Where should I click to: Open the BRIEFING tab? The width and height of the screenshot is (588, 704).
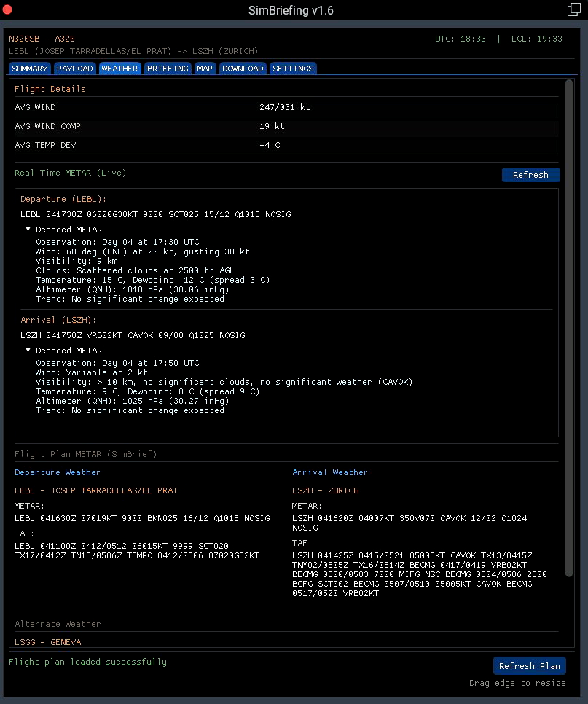tap(168, 68)
